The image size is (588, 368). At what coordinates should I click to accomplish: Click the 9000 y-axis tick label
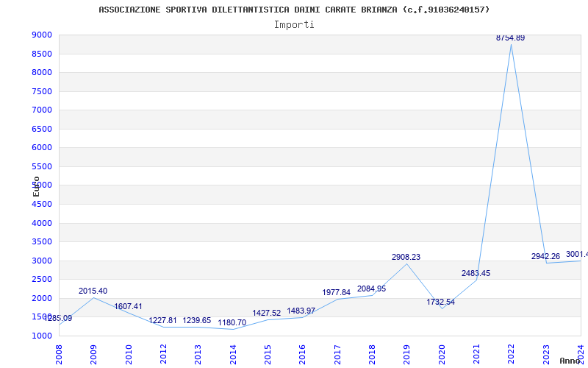[41, 35]
